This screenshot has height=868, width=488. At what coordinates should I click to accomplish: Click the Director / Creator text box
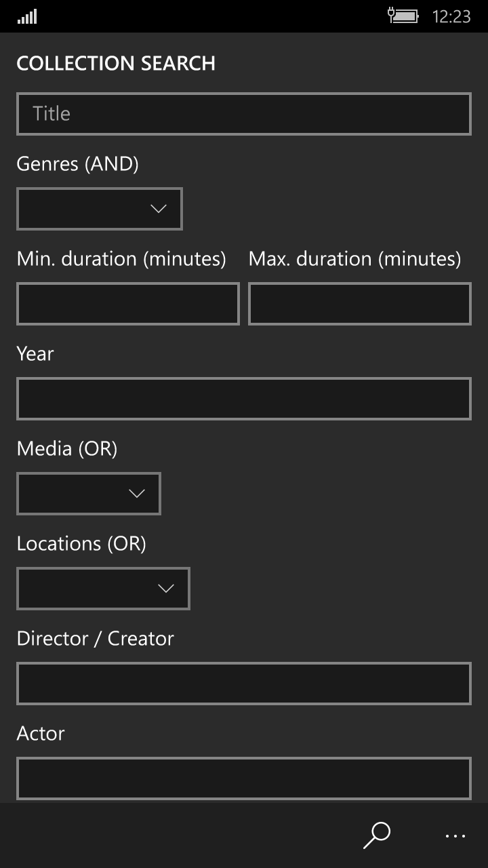[x=243, y=684]
